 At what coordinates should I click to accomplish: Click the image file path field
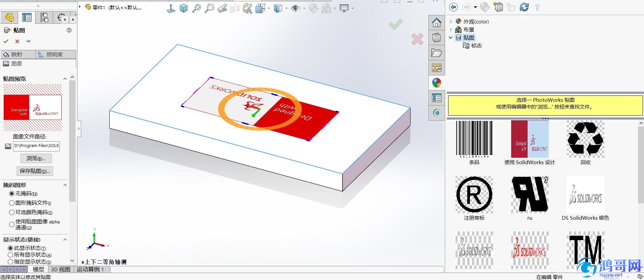[36, 146]
